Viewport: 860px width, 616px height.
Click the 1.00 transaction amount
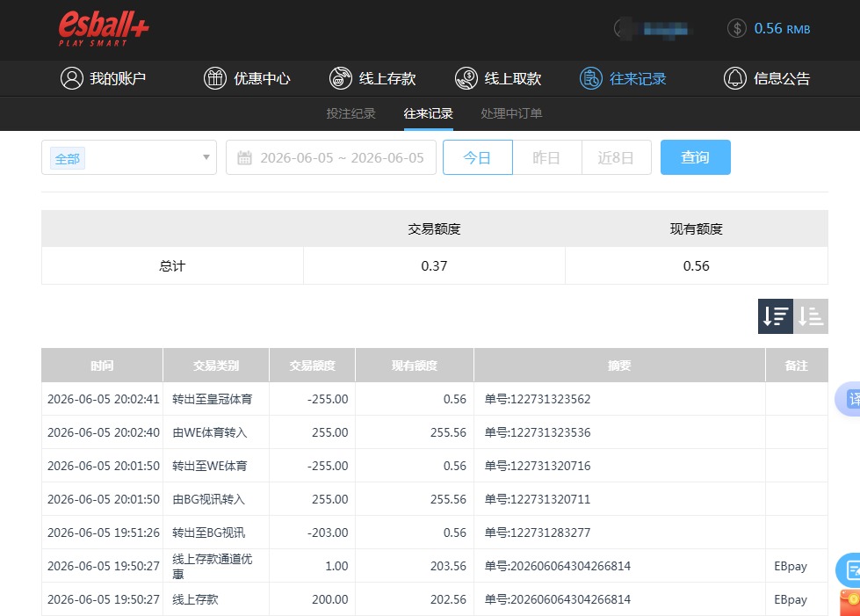click(x=336, y=566)
